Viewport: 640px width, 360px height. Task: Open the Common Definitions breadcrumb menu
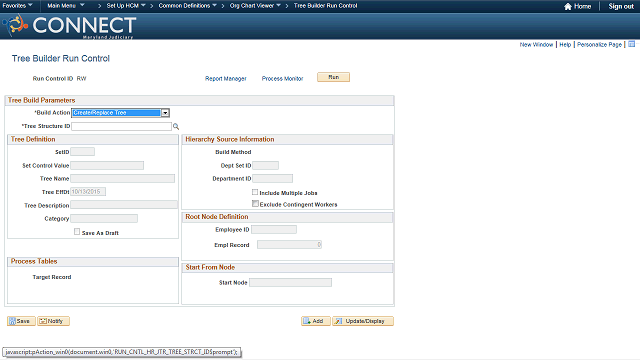click(x=187, y=6)
